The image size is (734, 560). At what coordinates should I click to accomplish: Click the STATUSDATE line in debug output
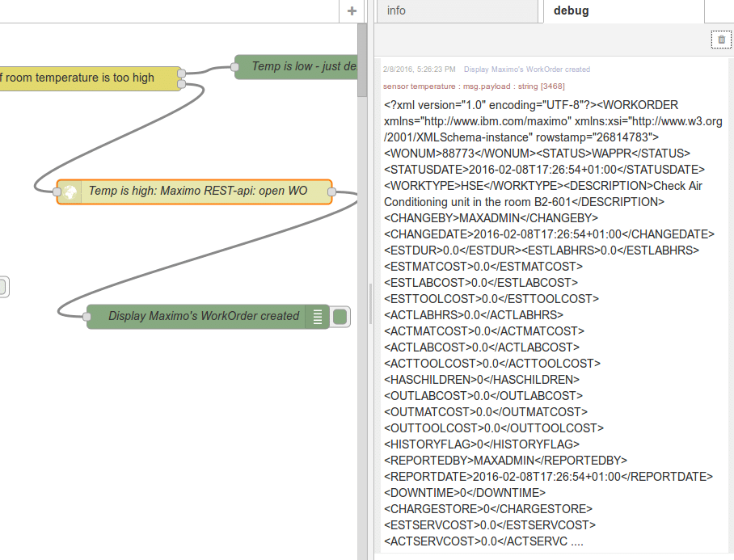point(544,170)
